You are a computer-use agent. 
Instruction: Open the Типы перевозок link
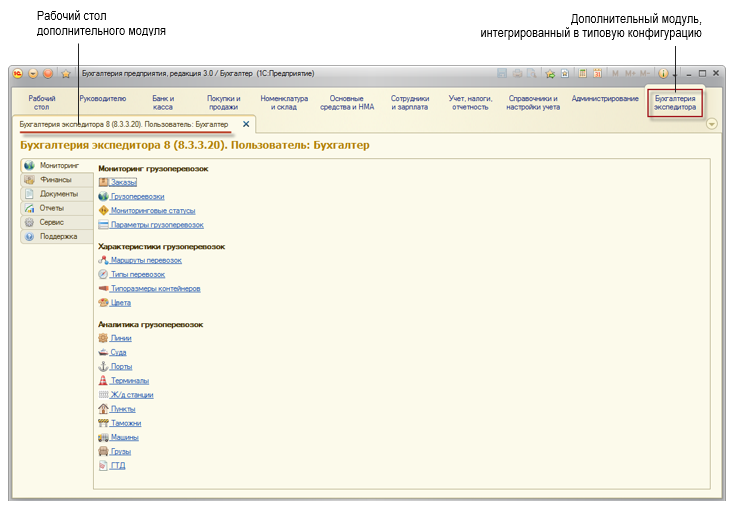pyautogui.click(x=138, y=275)
